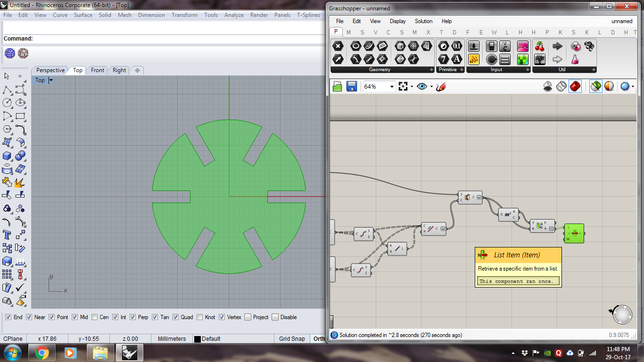The image size is (644, 362).
Task: Toggle shaded preview red cylinder button
Action: coord(575,86)
